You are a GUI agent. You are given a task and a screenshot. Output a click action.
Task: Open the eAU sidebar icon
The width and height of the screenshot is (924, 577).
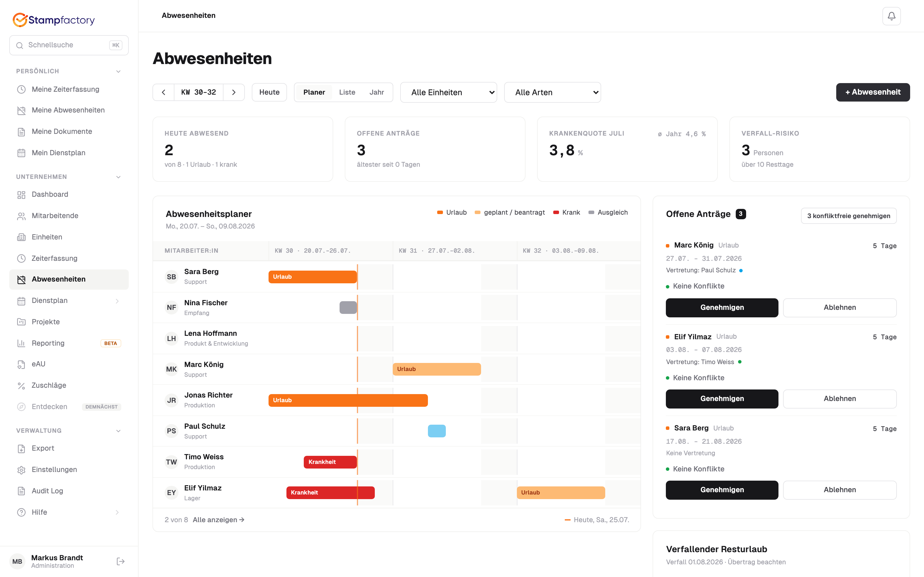21,364
